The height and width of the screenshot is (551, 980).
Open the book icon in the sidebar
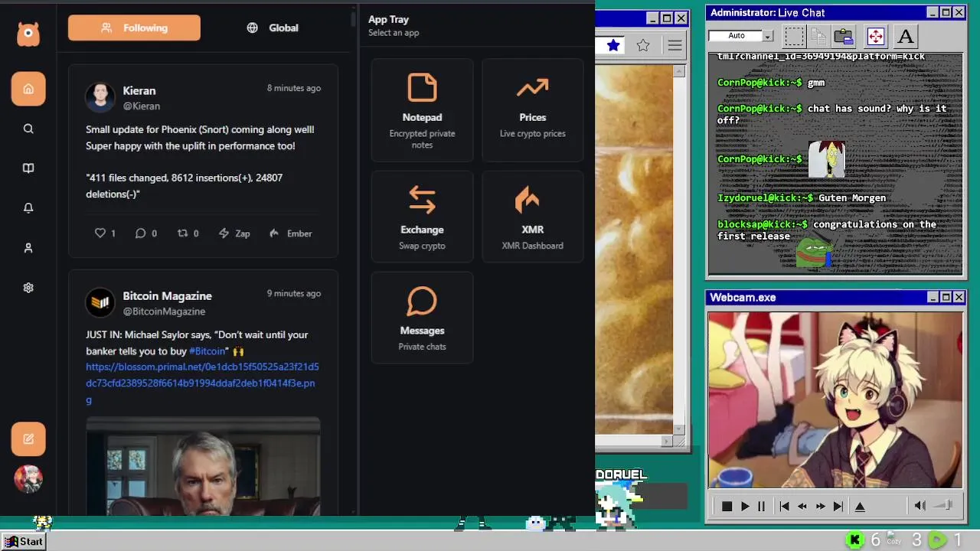coord(28,168)
